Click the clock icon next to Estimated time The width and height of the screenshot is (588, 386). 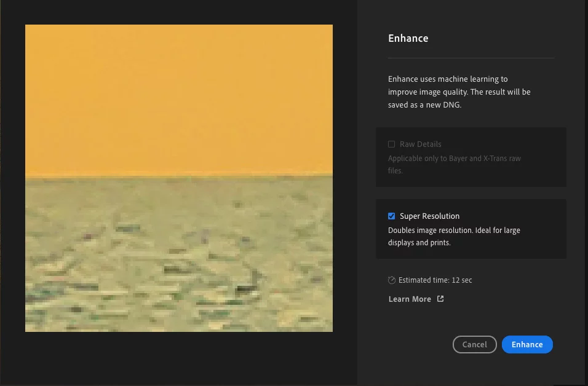tap(392, 280)
